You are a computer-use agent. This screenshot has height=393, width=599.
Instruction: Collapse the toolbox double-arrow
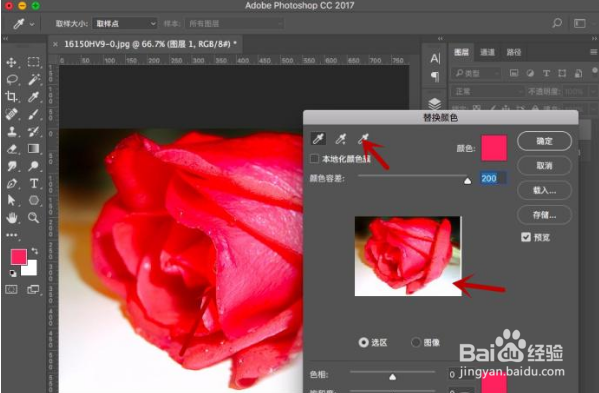(5, 39)
